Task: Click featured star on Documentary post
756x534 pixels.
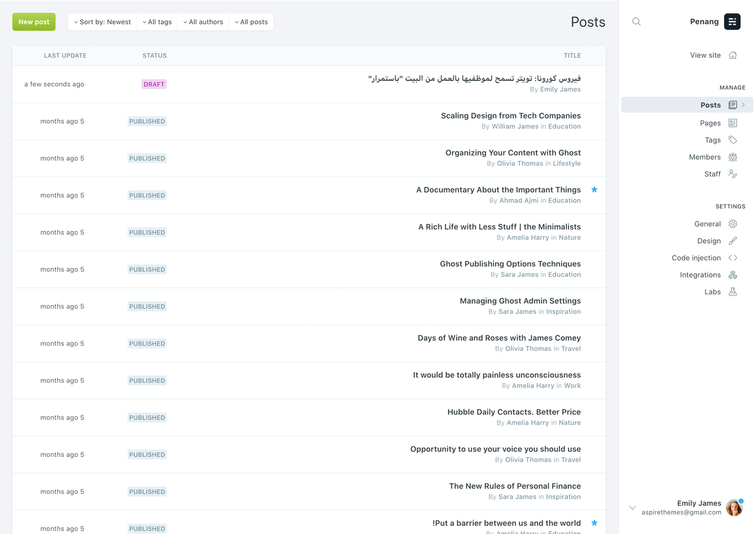Action: tap(595, 190)
